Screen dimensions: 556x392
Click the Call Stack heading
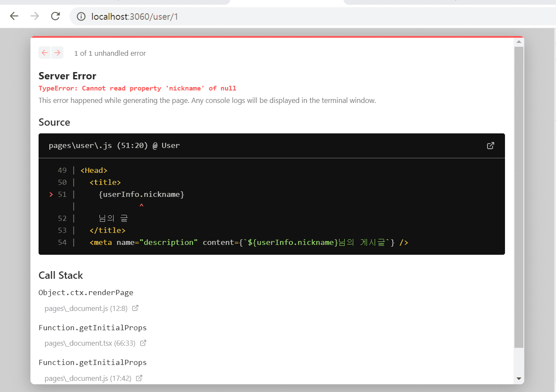coord(61,275)
